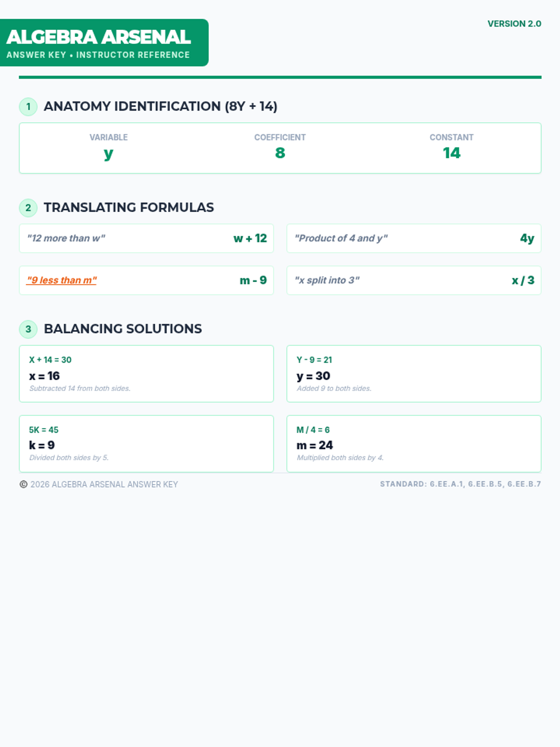Click the section 2 number badge
The image size is (560, 747).
(28, 208)
